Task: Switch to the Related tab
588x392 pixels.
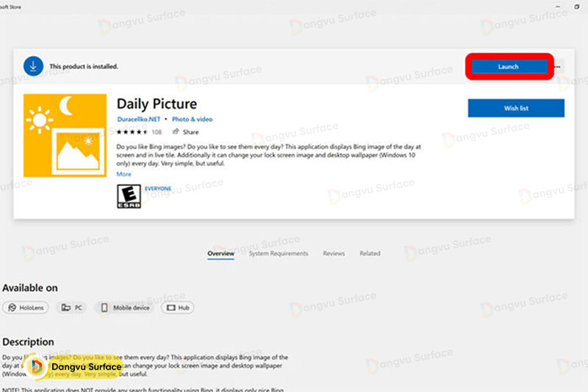Action: click(370, 254)
